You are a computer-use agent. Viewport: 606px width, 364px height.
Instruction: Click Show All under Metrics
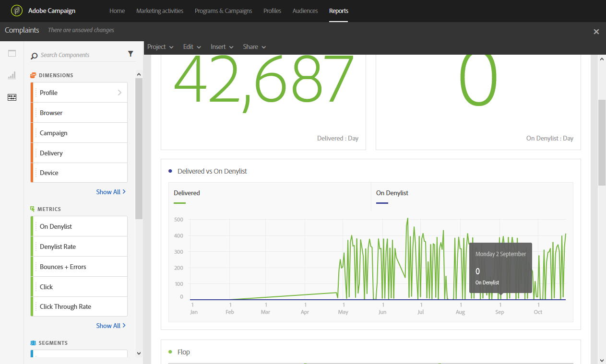pyautogui.click(x=111, y=326)
